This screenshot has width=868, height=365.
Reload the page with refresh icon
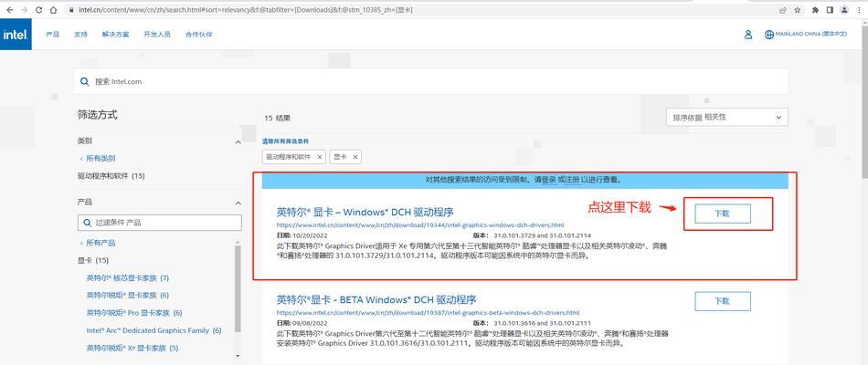coord(38,10)
